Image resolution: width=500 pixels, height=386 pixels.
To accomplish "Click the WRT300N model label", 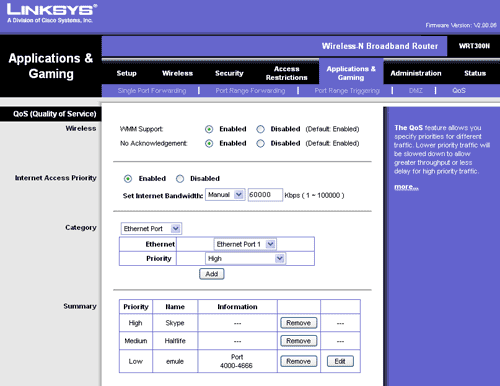I will [474, 46].
